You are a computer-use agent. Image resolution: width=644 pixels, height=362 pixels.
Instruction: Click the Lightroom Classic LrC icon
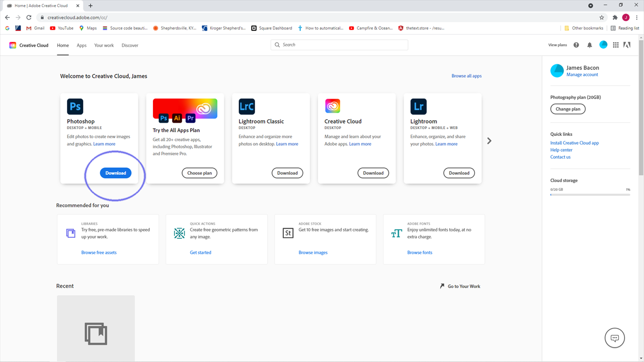tap(247, 107)
